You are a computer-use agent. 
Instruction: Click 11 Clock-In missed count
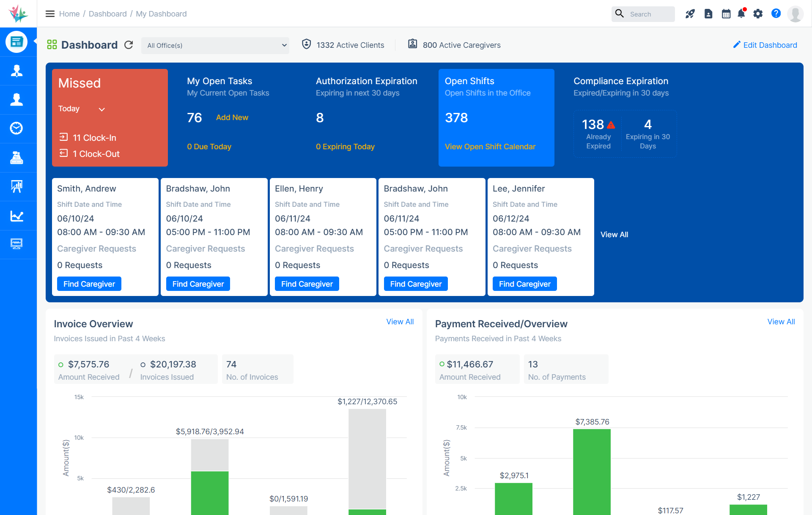94,138
